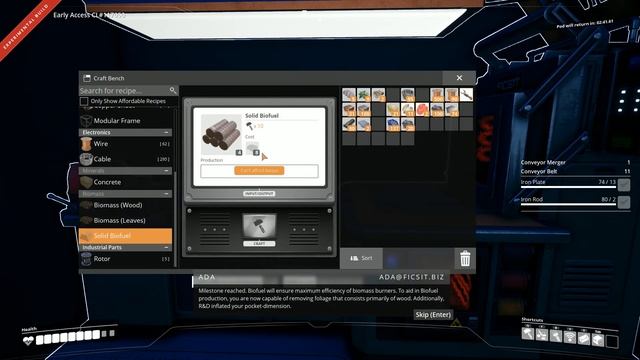
Task: Collapse the Electronics recipe category
Action: tap(166, 132)
